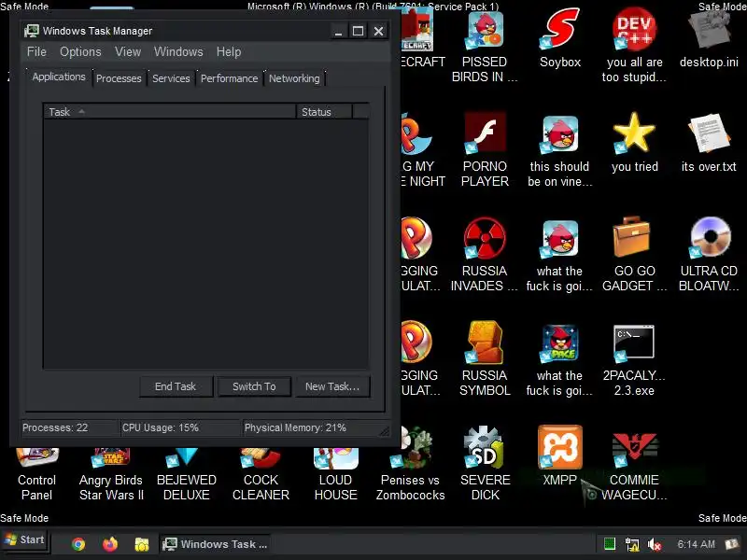
Task: Launch Firefox from the taskbar
Action: [x=110, y=544]
